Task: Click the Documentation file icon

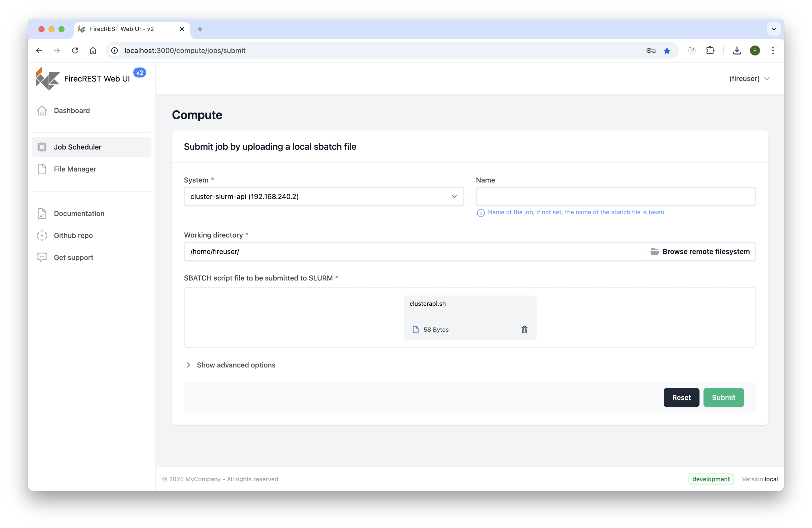Action: (x=42, y=213)
